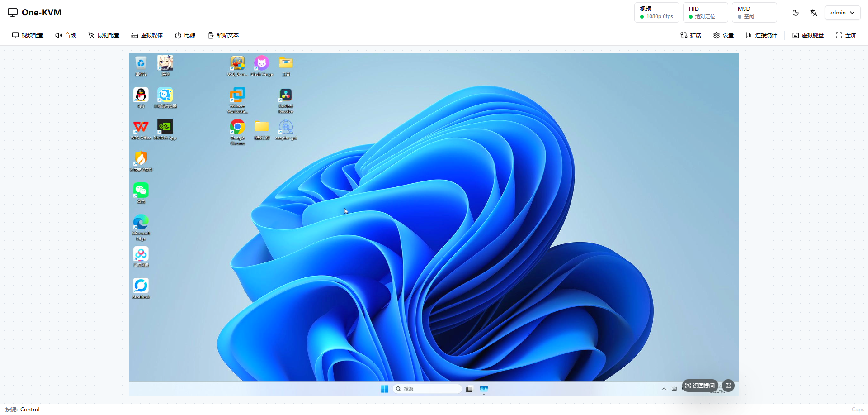
Task: Open the 视频 1080p 6fps status card
Action: point(656,13)
